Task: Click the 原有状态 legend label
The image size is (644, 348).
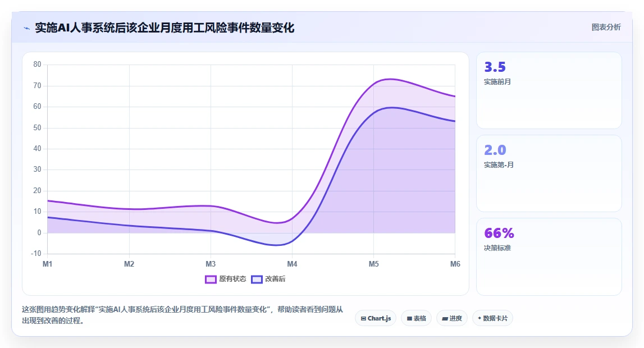Action: 232,279
